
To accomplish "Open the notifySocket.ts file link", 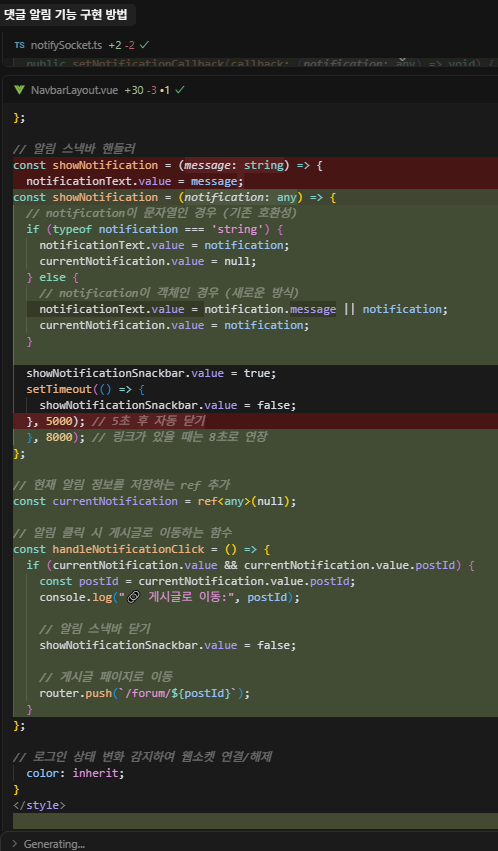I will click(66, 45).
